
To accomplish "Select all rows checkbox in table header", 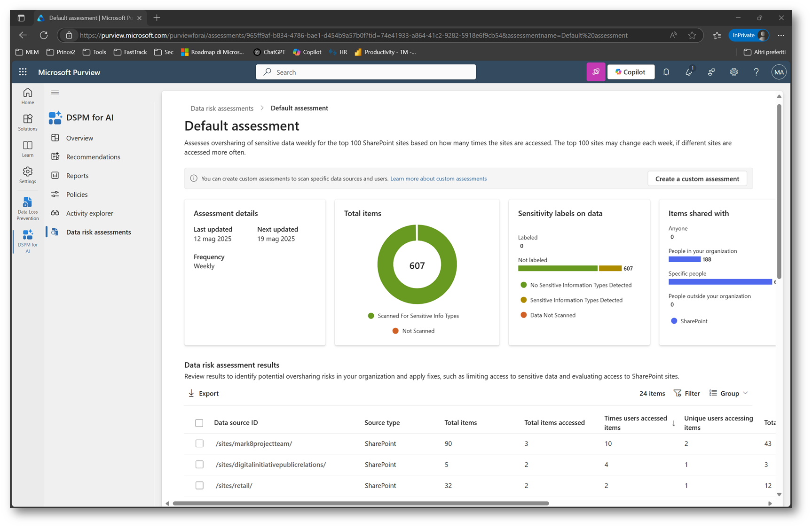I will click(199, 423).
